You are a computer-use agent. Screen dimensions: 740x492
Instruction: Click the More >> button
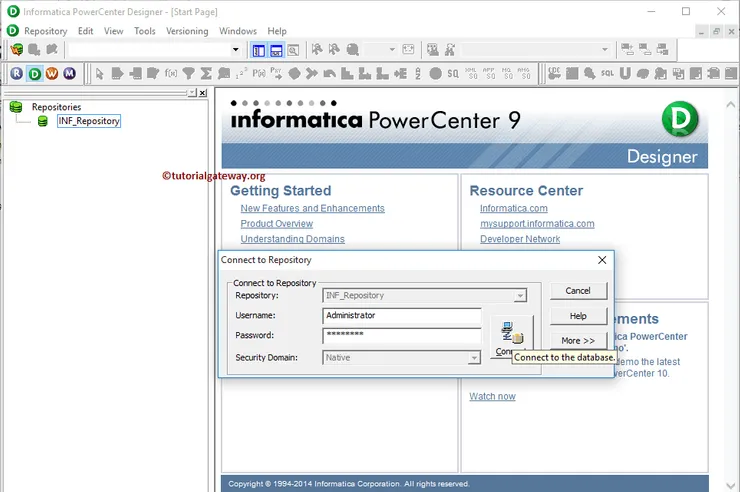(x=578, y=341)
